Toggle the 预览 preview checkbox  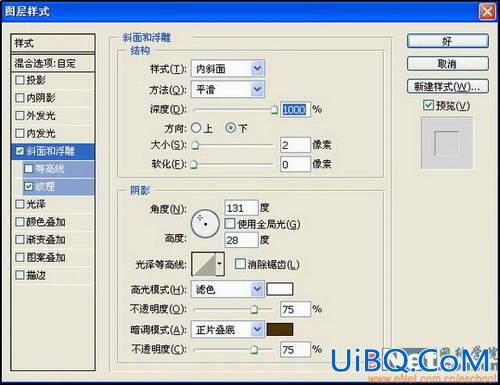(x=428, y=105)
